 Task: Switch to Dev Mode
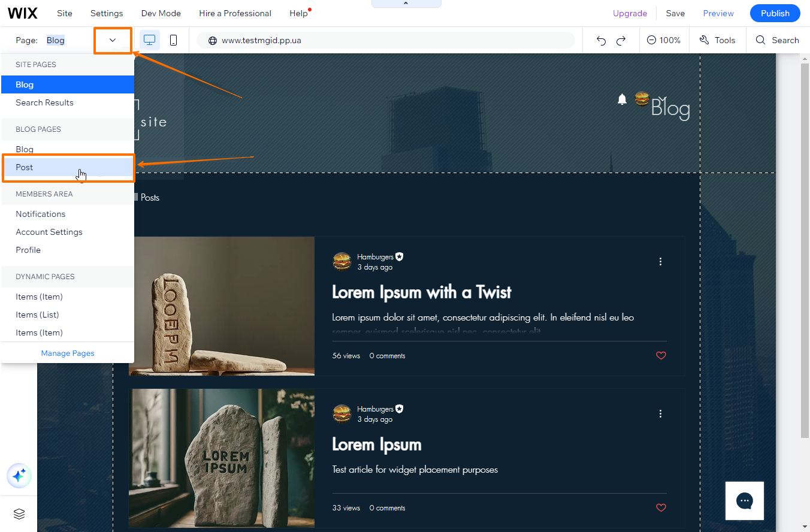(x=161, y=13)
